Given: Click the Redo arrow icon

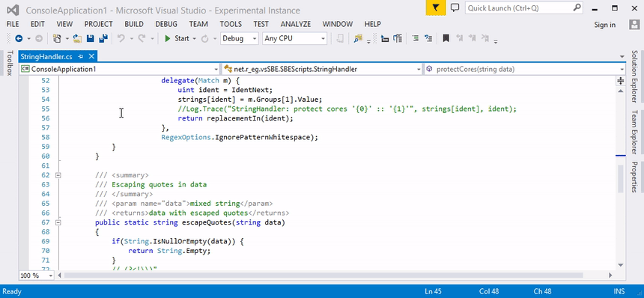Looking at the screenshot, I should click(x=142, y=38).
